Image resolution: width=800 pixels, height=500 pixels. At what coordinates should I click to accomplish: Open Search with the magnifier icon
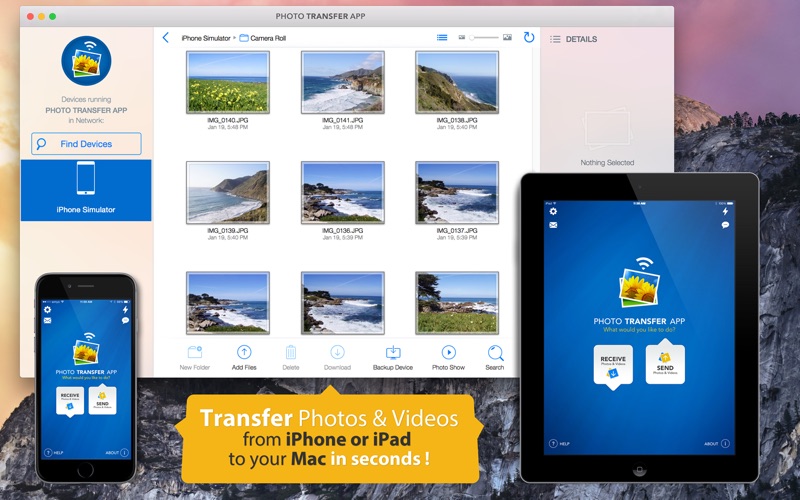coord(495,352)
